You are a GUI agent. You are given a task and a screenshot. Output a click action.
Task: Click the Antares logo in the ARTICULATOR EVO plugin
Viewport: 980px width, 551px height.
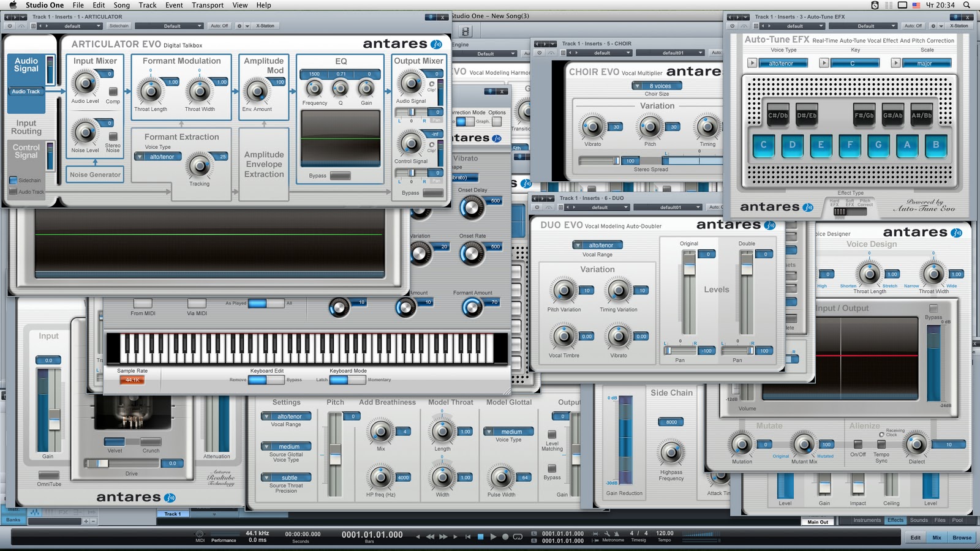coord(402,44)
